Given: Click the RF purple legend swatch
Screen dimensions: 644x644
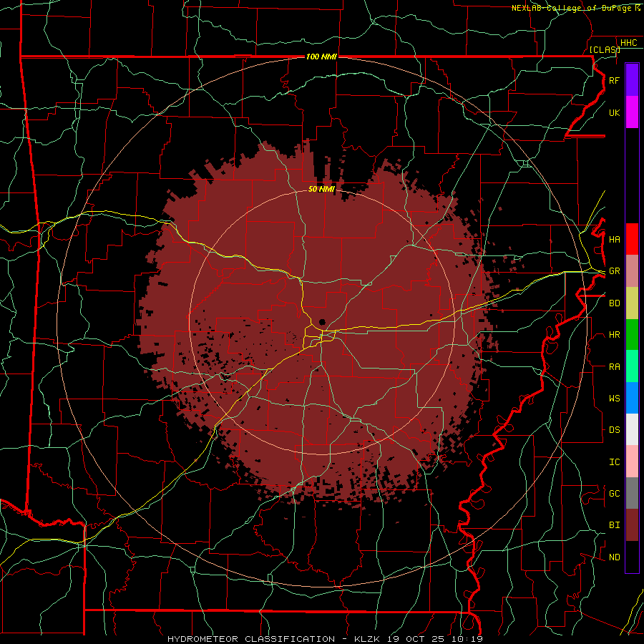Looking at the screenshot, I should click(632, 80).
